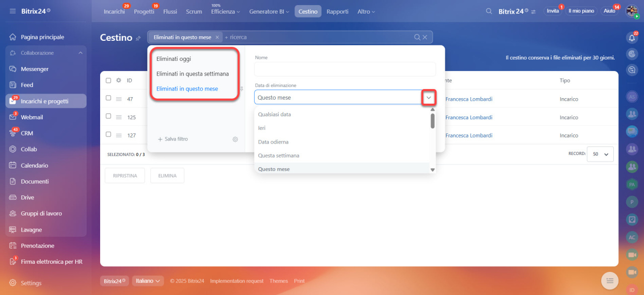This screenshot has height=295, width=644.
Task: Select the checkbox for row ID 127
Action: [x=108, y=134]
